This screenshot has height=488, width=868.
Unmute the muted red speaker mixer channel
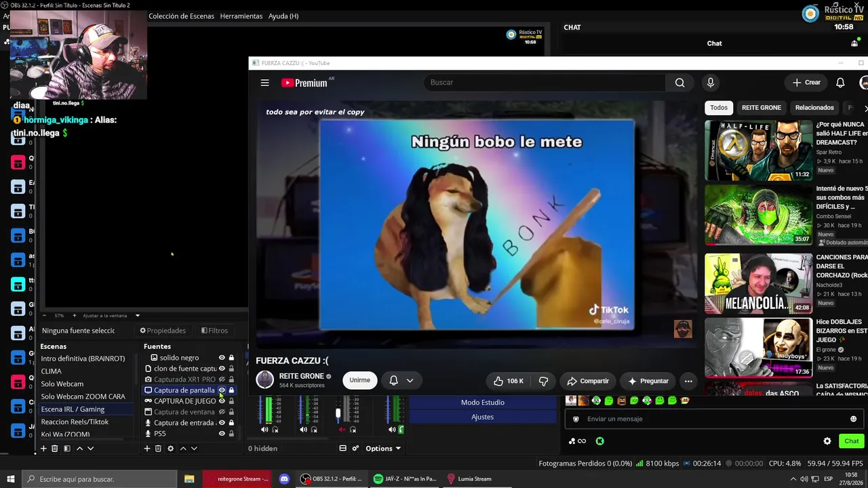pos(342,430)
